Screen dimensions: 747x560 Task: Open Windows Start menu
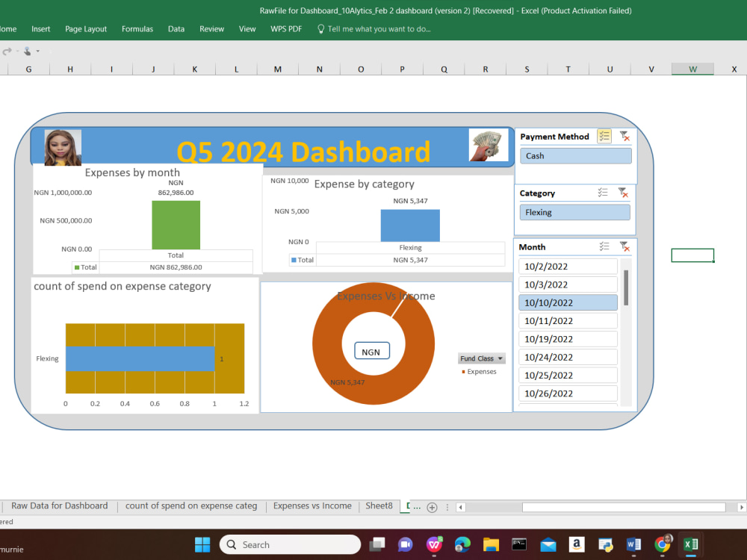pyautogui.click(x=202, y=544)
